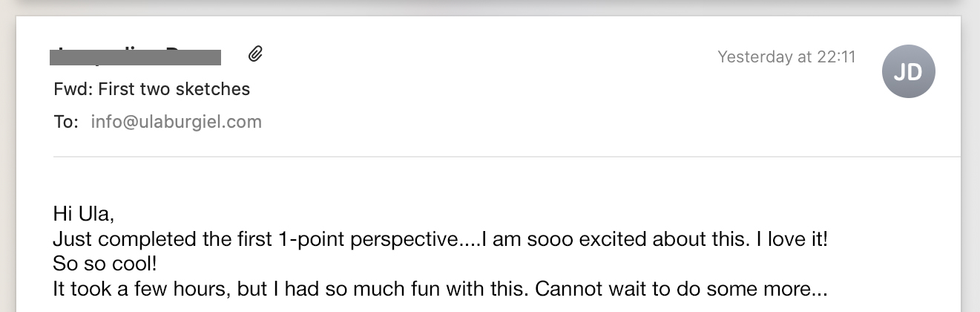The height and width of the screenshot is (312, 980).
Task: Click the redacted sender name
Action: pyautogui.click(x=135, y=56)
